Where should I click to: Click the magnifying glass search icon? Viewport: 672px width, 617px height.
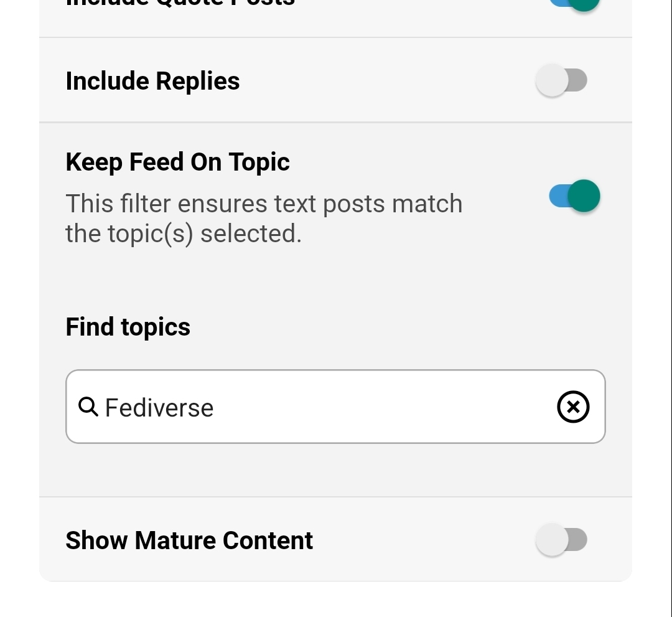click(x=88, y=407)
